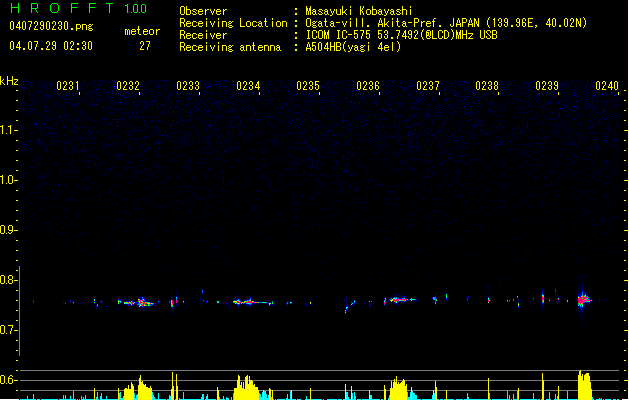The width and height of the screenshot is (629, 400).
Task: Click the 'meteor' label
Action: (x=142, y=31)
